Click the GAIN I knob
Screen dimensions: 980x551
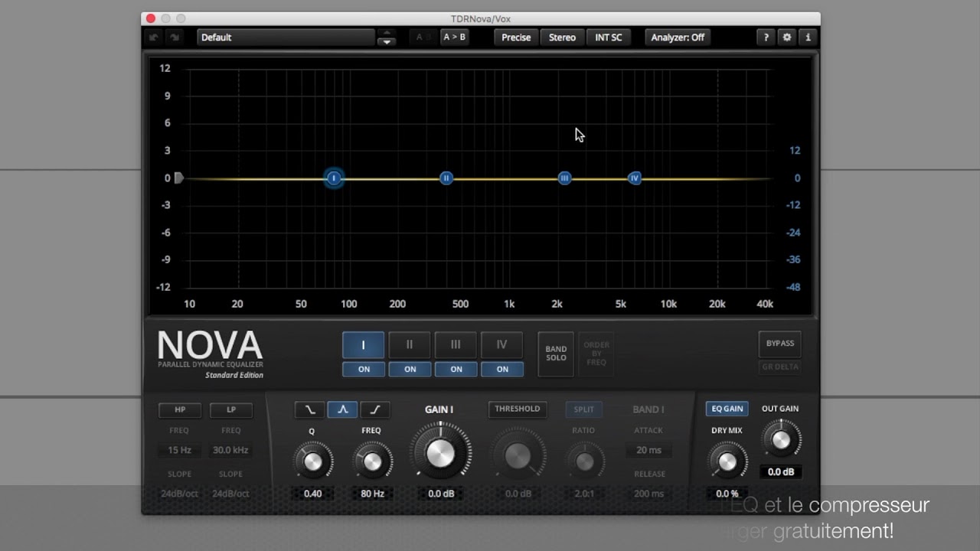tap(440, 453)
